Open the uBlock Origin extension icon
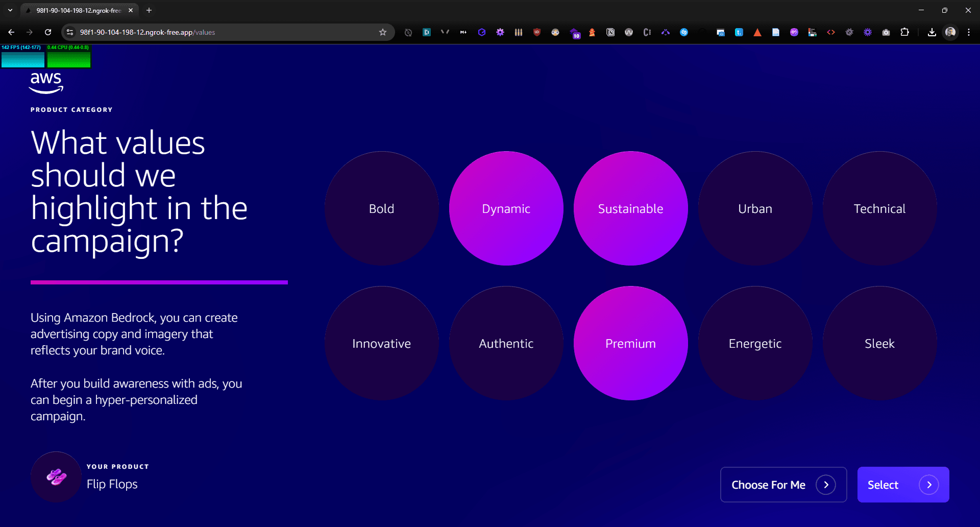The width and height of the screenshot is (980, 527). click(x=537, y=32)
